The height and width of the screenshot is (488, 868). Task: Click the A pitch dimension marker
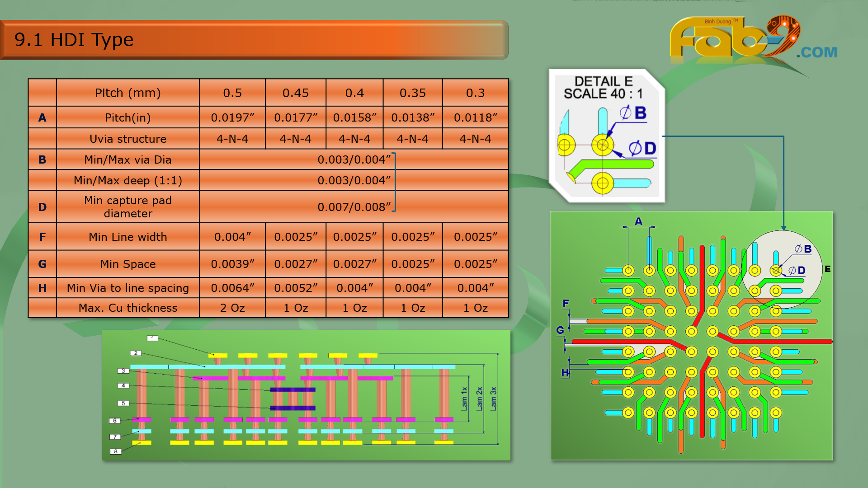pos(638,221)
